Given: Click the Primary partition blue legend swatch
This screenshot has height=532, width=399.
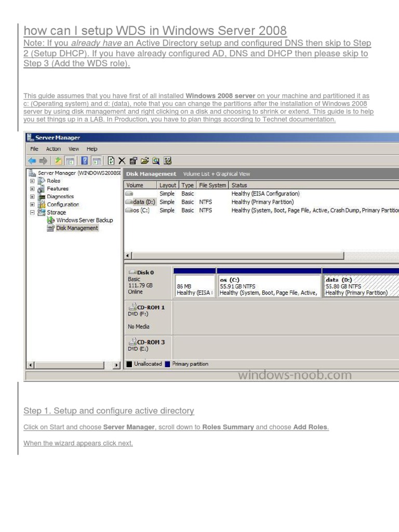Looking at the screenshot, I should (167, 364).
